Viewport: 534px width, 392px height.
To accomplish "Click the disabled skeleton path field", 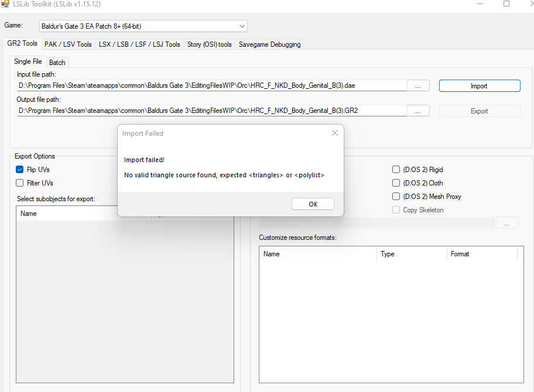I will pyautogui.click(x=376, y=223).
